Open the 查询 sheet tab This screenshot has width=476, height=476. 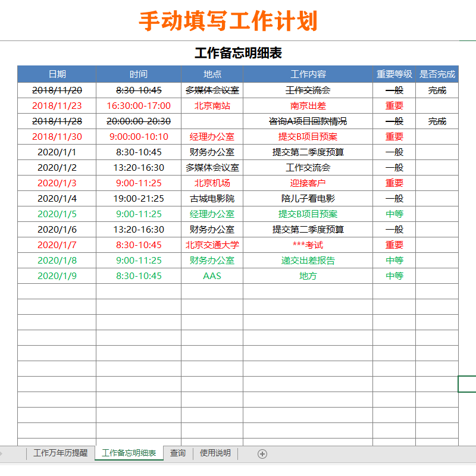coord(177,453)
